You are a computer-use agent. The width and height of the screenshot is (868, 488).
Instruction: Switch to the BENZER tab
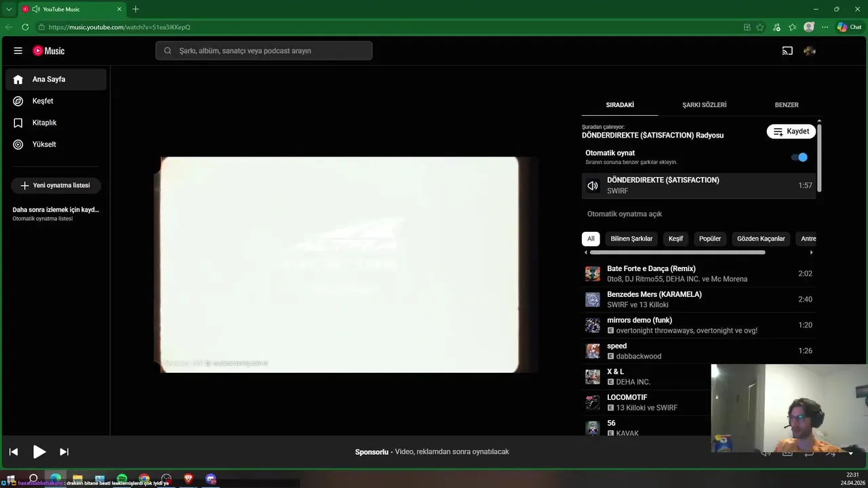click(787, 105)
